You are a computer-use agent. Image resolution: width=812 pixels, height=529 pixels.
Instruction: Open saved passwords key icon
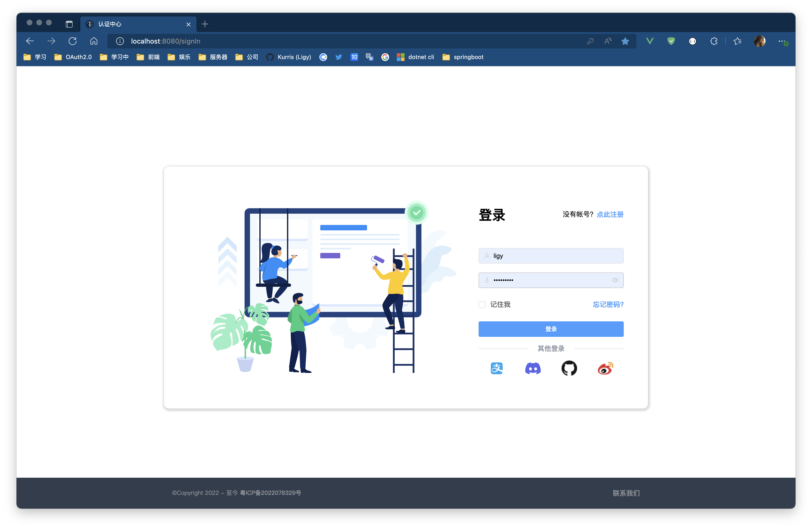590,41
